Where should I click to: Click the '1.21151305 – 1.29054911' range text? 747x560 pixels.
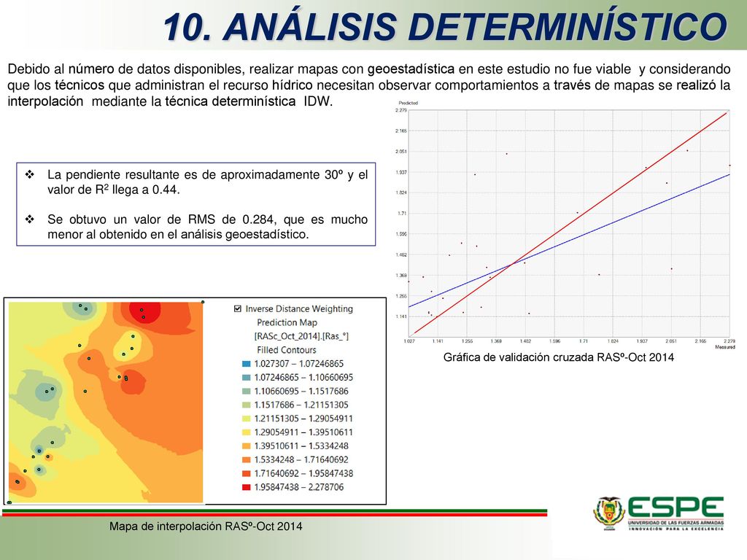[x=303, y=419]
